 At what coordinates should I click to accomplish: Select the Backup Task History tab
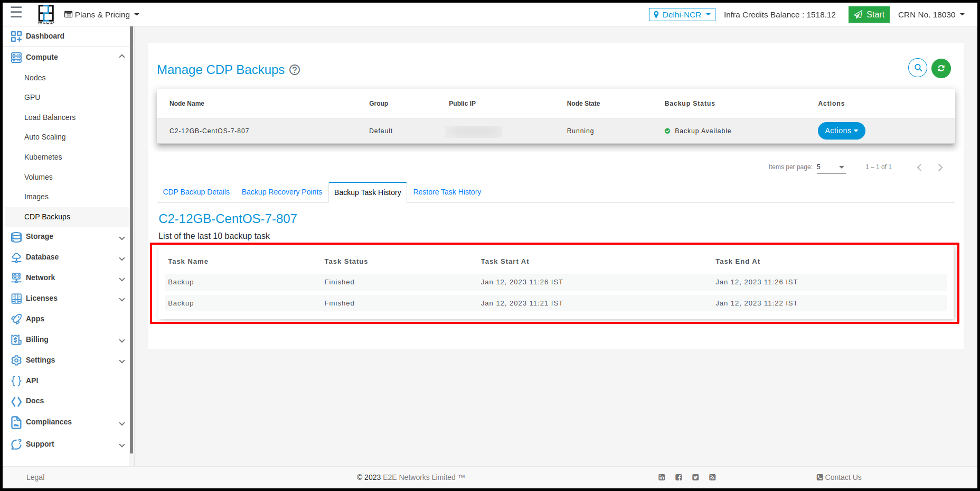[368, 192]
